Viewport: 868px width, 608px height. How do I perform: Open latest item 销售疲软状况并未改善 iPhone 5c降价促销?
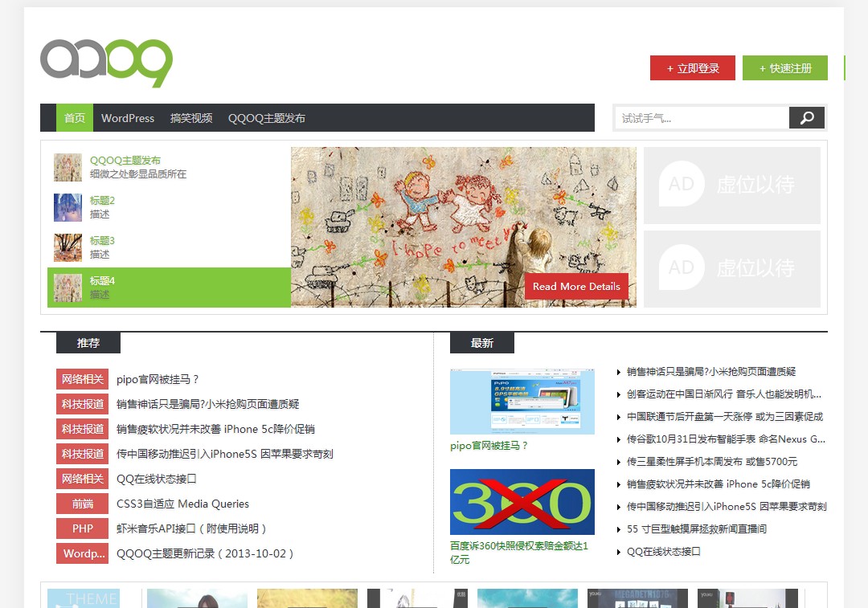coord(719,484)
